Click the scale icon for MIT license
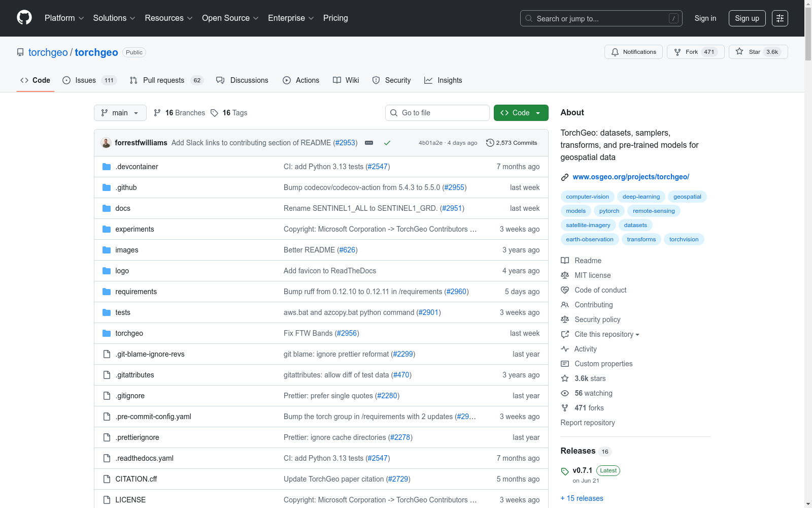This screenshot has height=508, width=812. coord(565,275)
